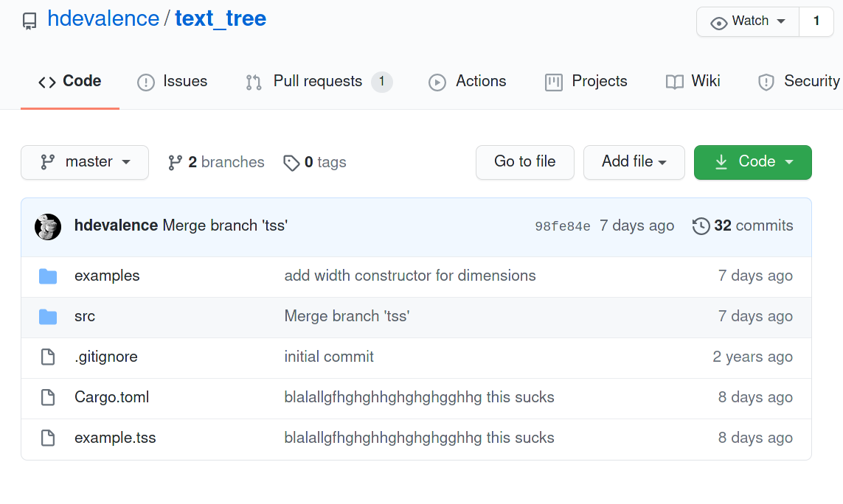This screenshot has height=504, width=843.
Task: Open the commit message in example.tss row
Action: point(420,438)
